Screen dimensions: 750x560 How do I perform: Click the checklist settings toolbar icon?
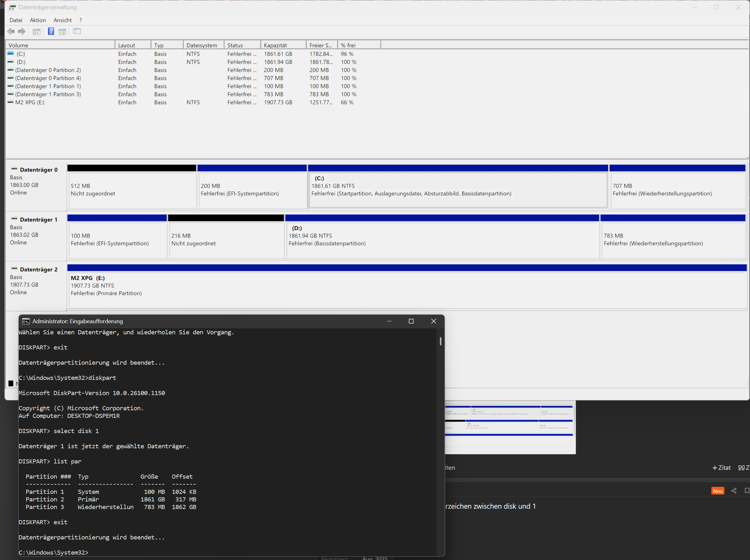tap(77, 32)
